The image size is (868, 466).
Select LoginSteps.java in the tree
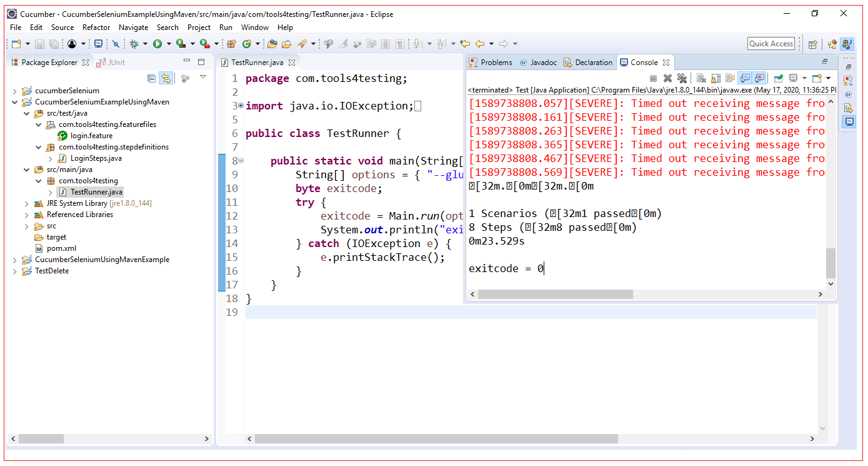(x=96, y=158)
